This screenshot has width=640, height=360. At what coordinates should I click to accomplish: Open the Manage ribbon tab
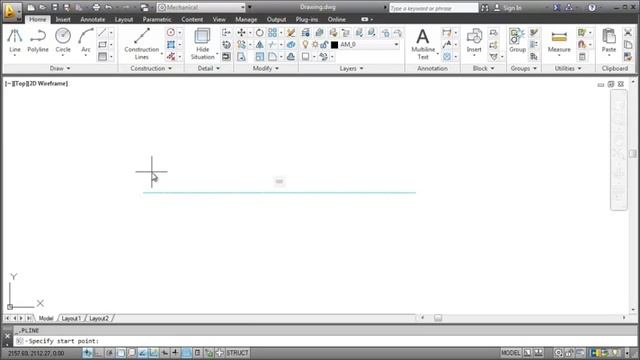point(246,19)
